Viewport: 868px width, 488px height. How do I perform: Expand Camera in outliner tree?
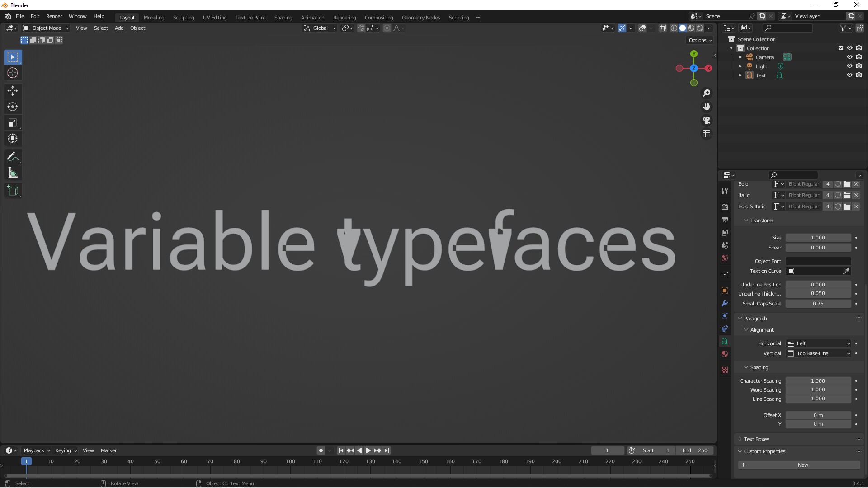pyautogui.click(x=740, y=57)
